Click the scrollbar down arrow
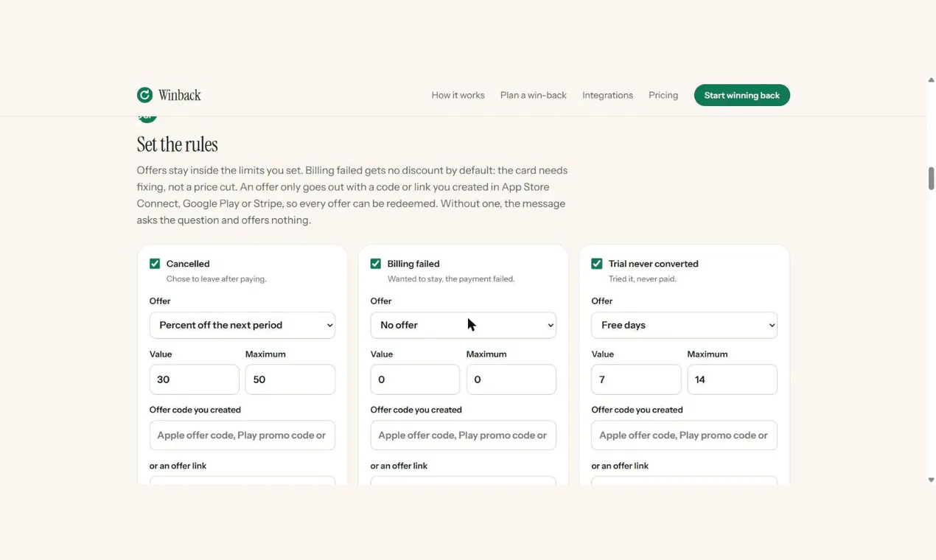 pyautogui.click(x=932, y=480)
